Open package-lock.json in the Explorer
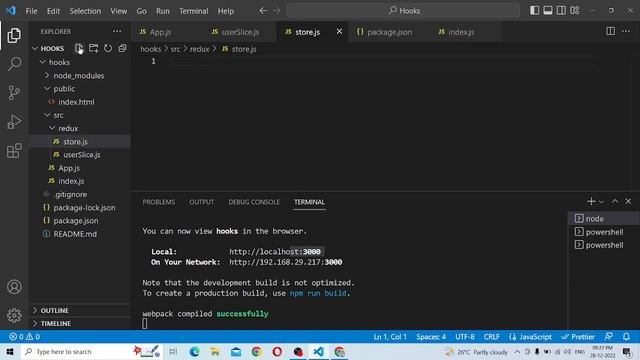Viewport: 640px width, 360px height. (84, 208)
